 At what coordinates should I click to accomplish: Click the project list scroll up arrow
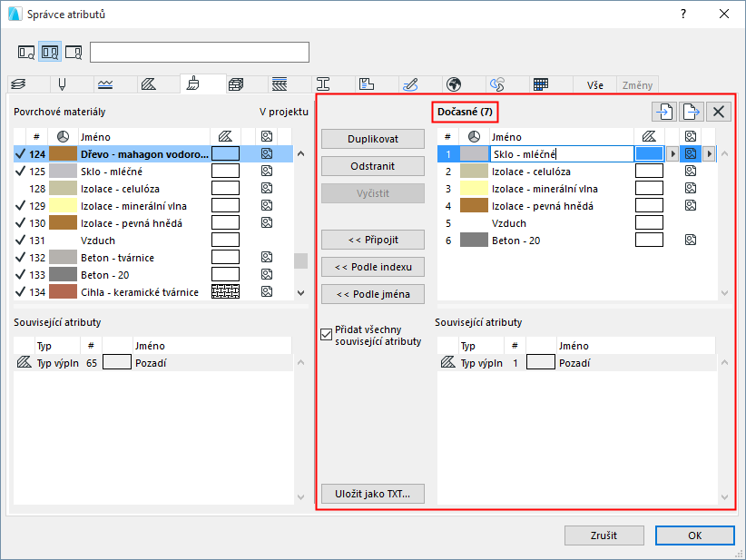pyautogui.click(x=300, y=153)
